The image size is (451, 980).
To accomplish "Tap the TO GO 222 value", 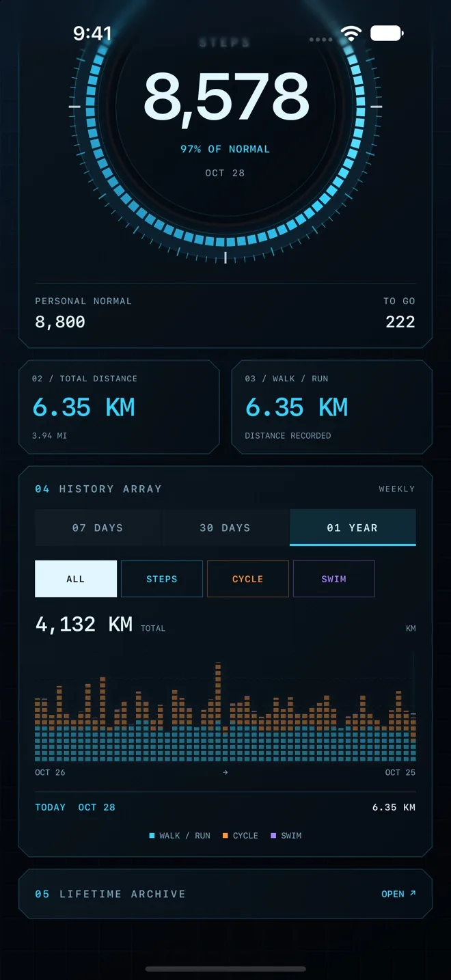I will coord(400,322).
